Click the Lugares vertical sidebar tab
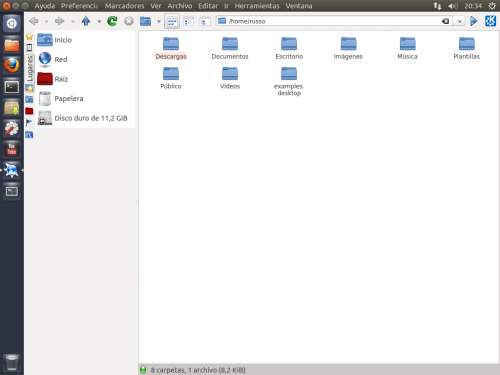The height and width of the screenshot is (375, 500). coord(30,68)
